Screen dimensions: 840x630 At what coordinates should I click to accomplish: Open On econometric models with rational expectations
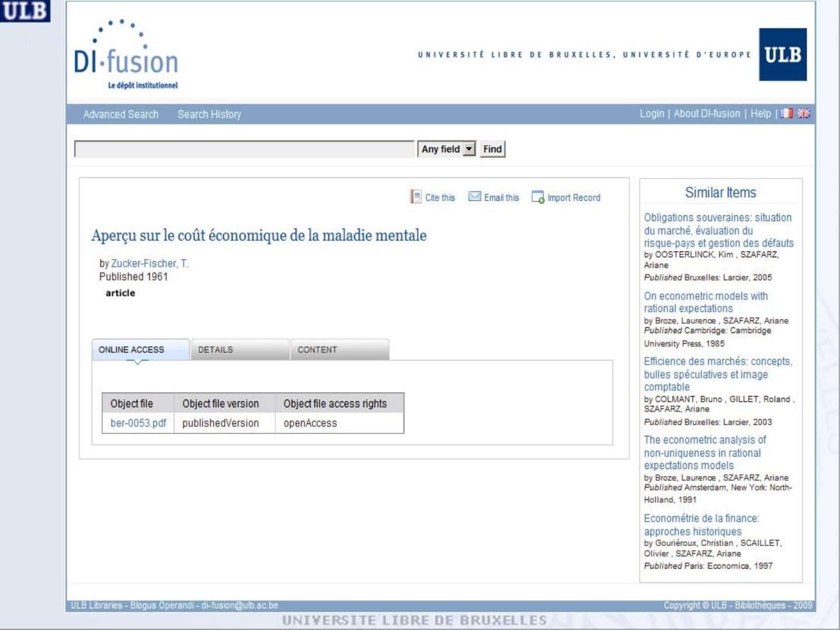click(x=706, y=302)
